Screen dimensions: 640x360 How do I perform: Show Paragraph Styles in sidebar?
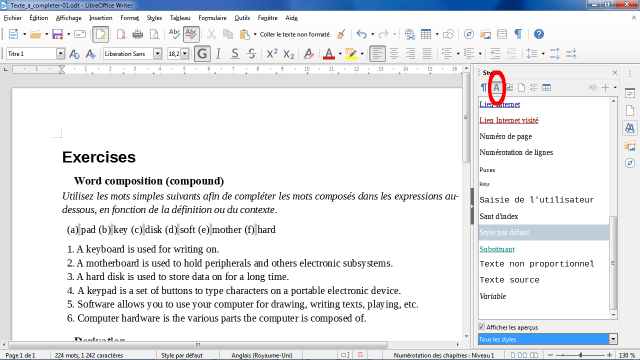point(484,88)
